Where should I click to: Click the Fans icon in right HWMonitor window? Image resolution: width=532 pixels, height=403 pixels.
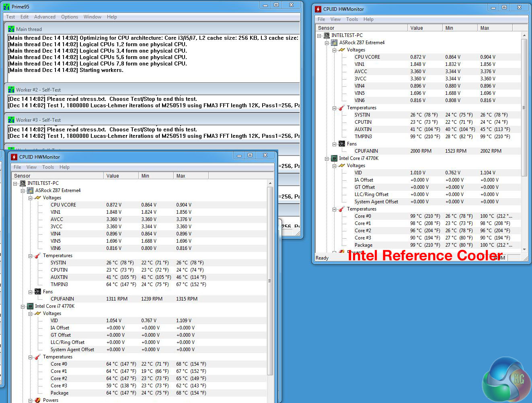(x=342, y=144)
